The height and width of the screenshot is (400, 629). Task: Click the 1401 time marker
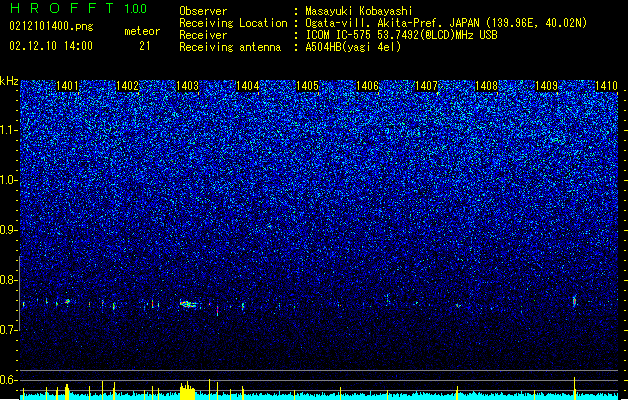[67, 86]
